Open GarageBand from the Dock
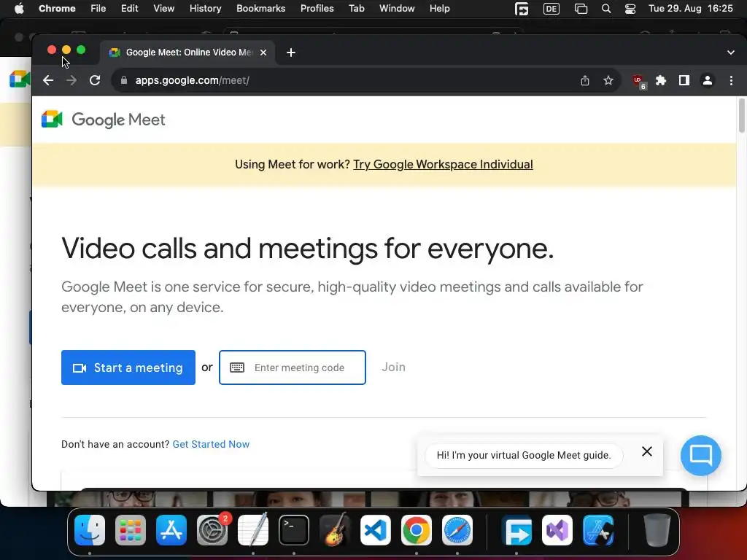Image resolution: width=747 pixels, height=560 pixels. 334,530
